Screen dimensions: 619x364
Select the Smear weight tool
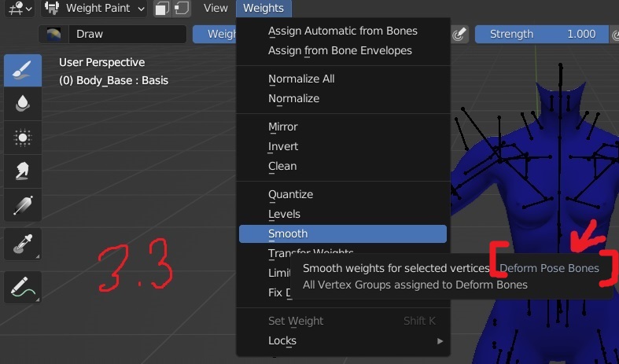click(23, 171)
